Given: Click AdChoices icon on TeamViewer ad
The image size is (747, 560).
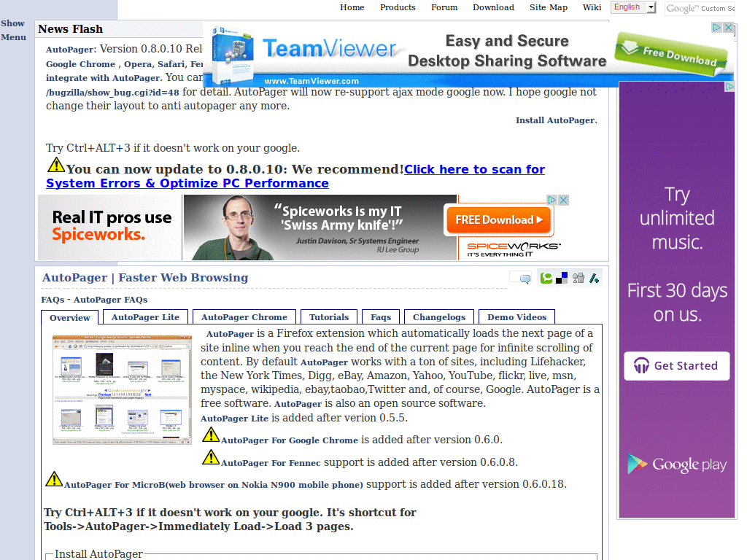Looking at the screenshot, I should click(x=716, y=27).
